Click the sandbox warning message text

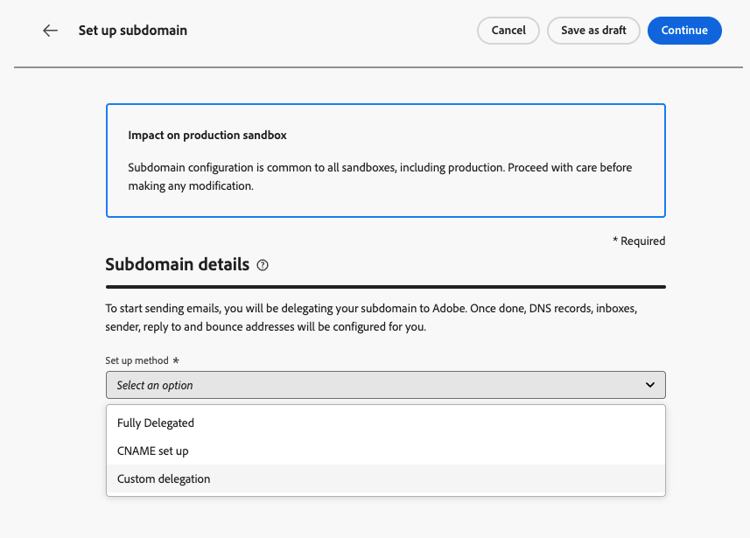coord(380,176)
